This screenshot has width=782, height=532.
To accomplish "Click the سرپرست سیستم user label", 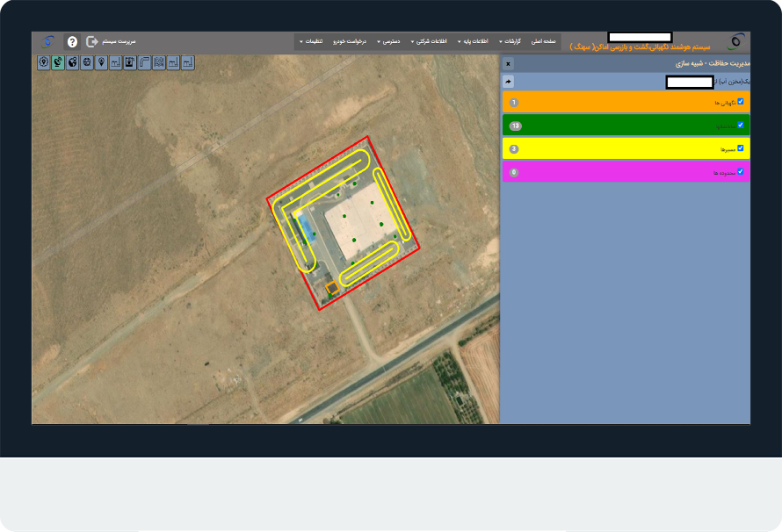I will pos(119,41).
